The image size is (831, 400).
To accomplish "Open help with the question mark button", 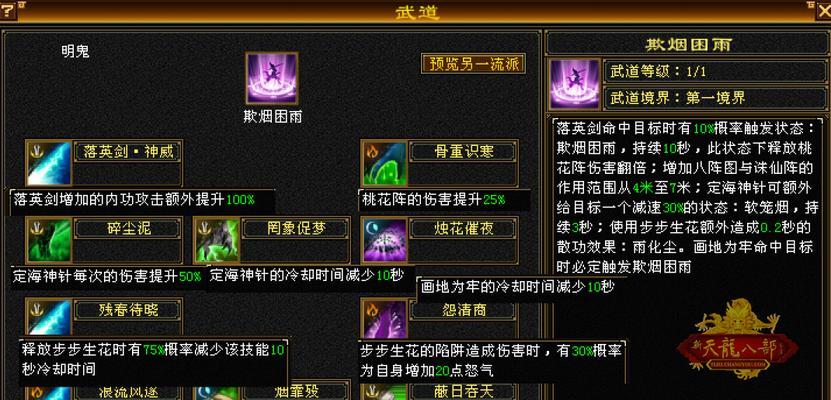I will [x=8, y=10].
